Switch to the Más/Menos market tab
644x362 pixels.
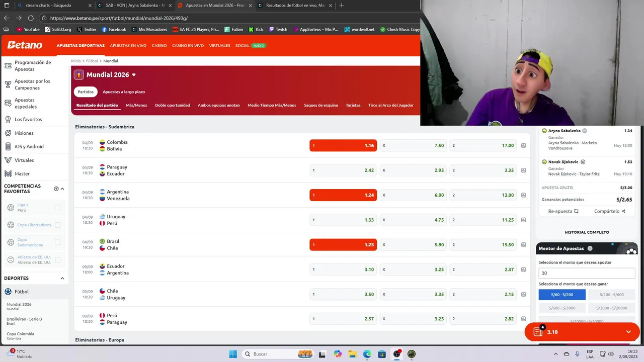point(136,105)
